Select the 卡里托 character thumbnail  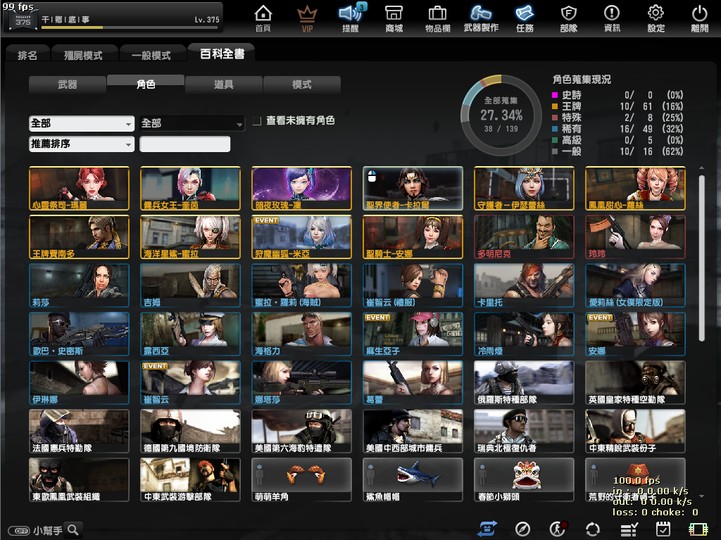pyautogui.click(x=524, y=285)
